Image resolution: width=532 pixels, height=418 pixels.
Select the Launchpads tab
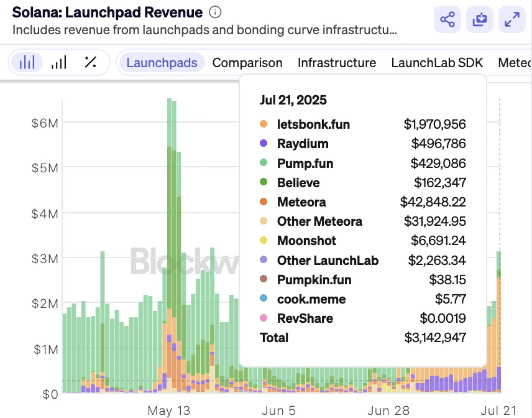162,63
